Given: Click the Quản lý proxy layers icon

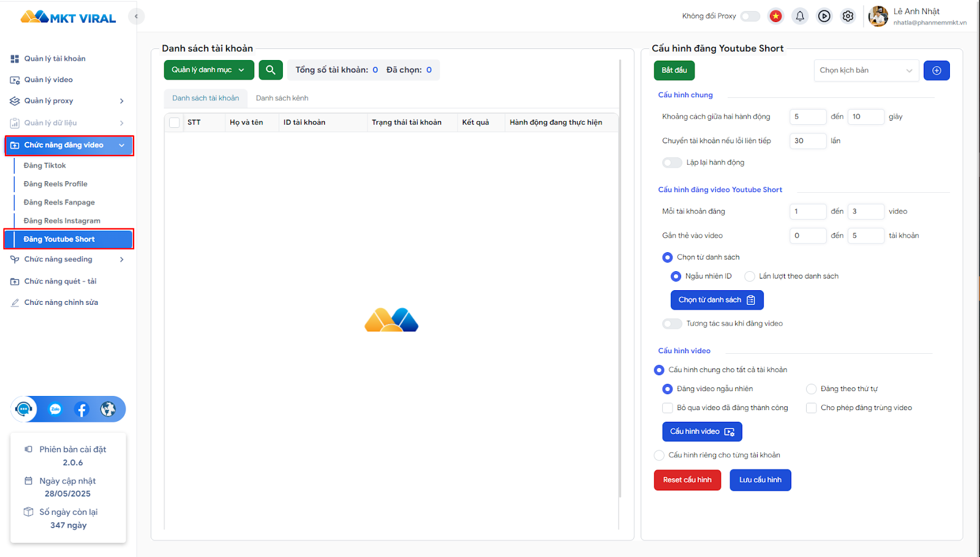Looking at the screenshot, I should click(15, 101).
